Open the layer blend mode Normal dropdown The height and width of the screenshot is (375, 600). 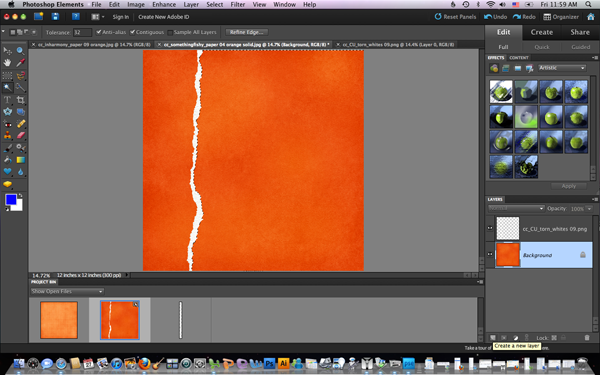(516, 208)
